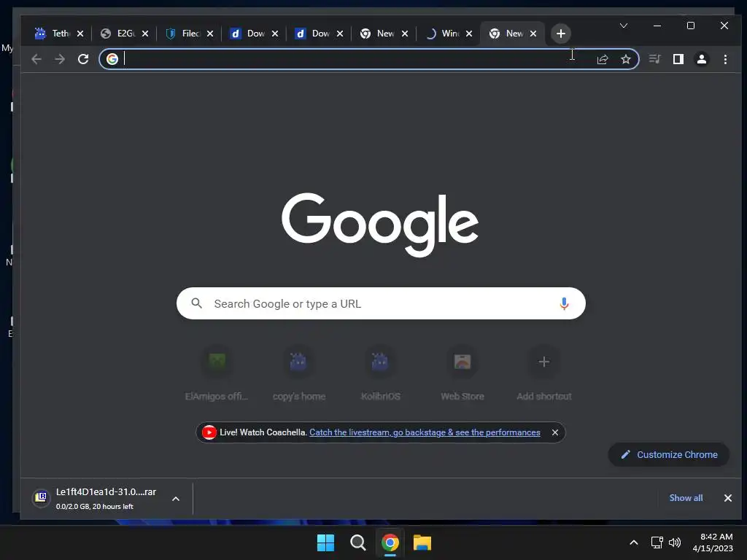
Task: Open Windows taskbar search
Action: 357,542
